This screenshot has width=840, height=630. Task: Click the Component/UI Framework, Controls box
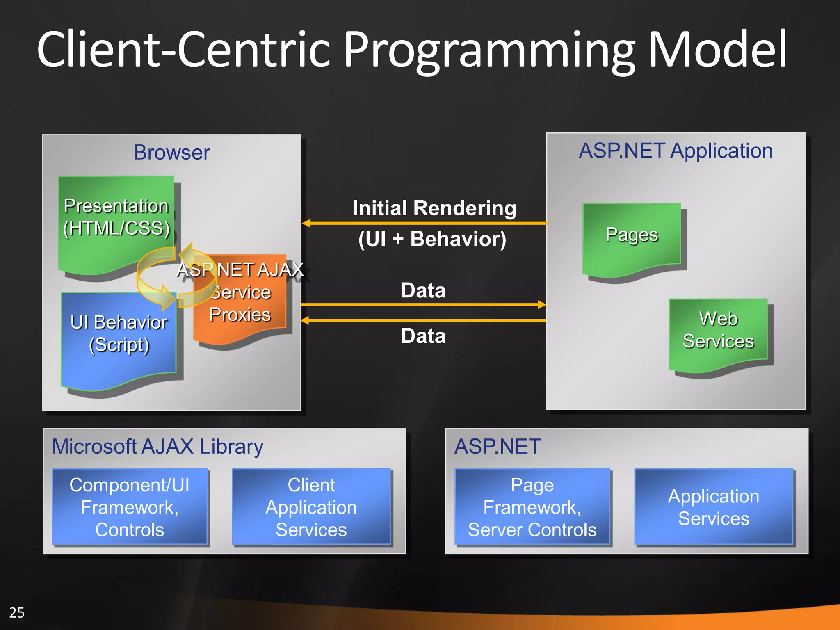point(130,507)
